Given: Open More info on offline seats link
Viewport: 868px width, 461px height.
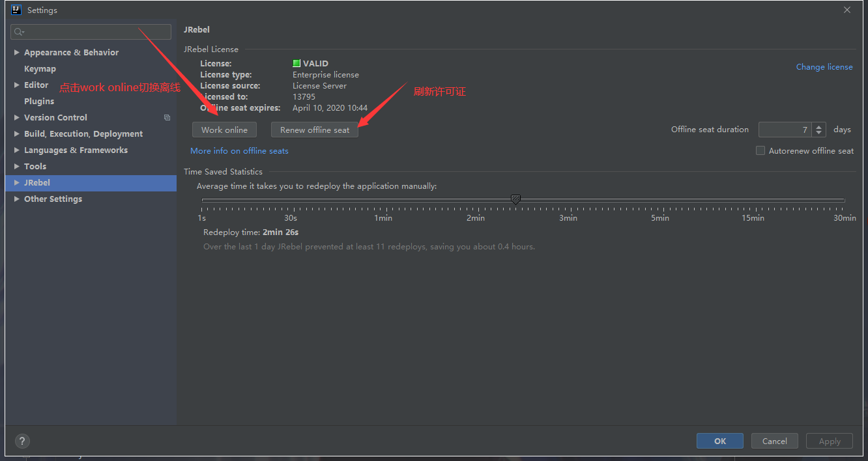Looking at the screenshot, I should pyautogui.click(x=239, y=150).
